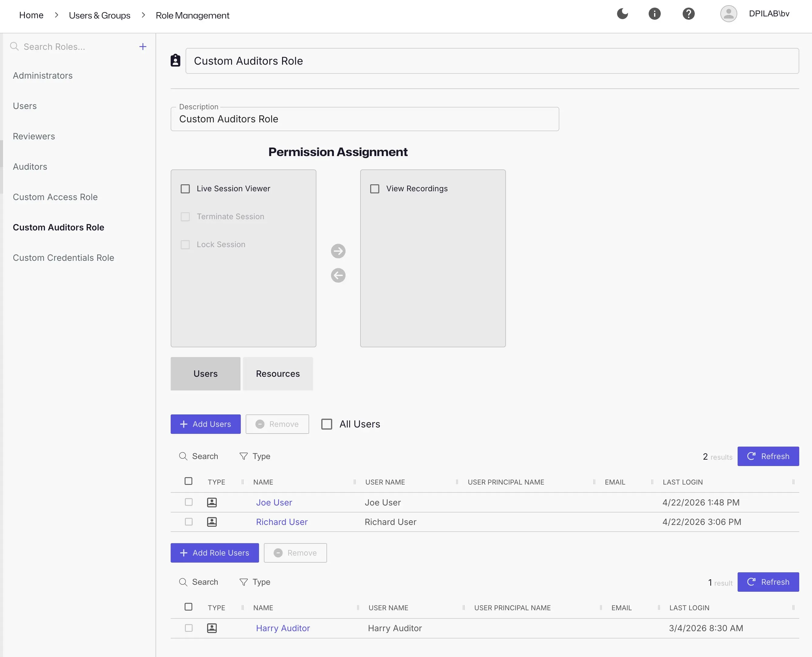This screenshot has height=657, width=812.
Task: Select all rows in users table header
Action: (x=189, y=481)
